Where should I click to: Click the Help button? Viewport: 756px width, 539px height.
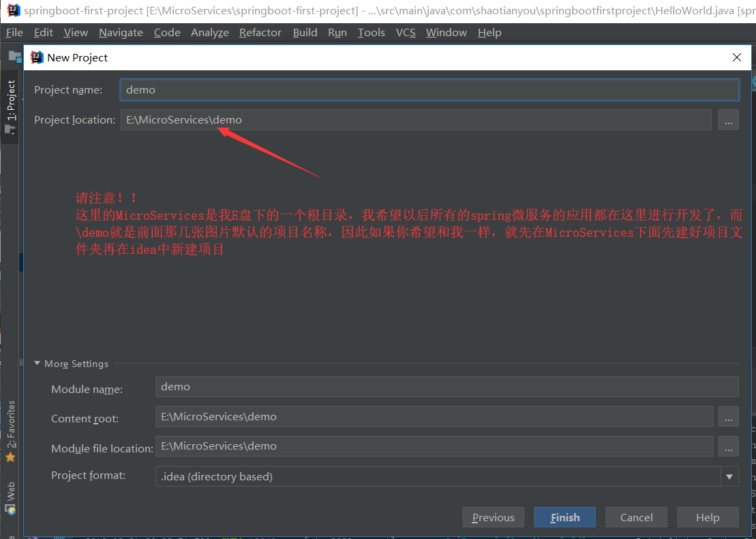[x=708, y=517]
